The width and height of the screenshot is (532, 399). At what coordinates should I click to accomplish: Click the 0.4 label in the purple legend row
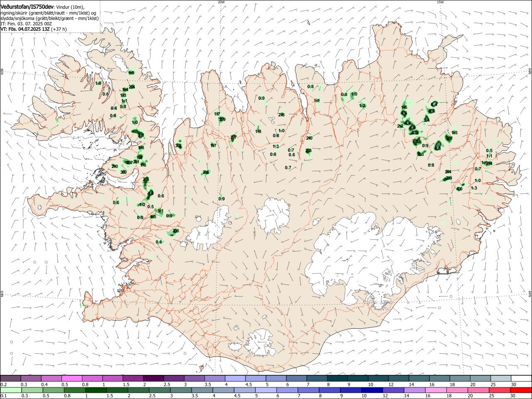click(44, 384)
